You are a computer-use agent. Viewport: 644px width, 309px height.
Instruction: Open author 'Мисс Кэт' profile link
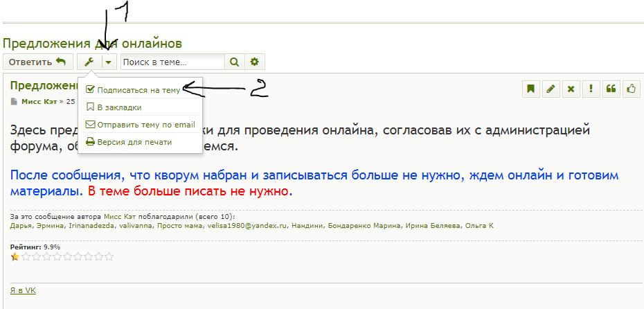(x=39, y=101)
